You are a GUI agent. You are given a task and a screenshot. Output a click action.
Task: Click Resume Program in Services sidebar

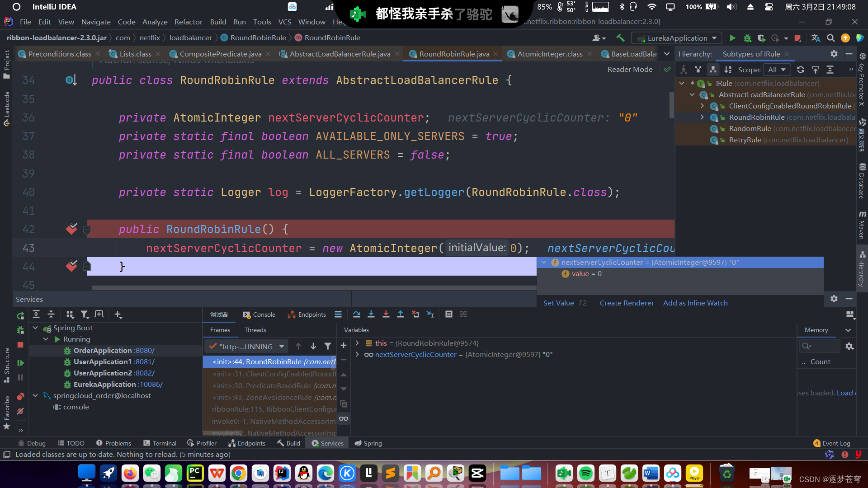(20, 363)
